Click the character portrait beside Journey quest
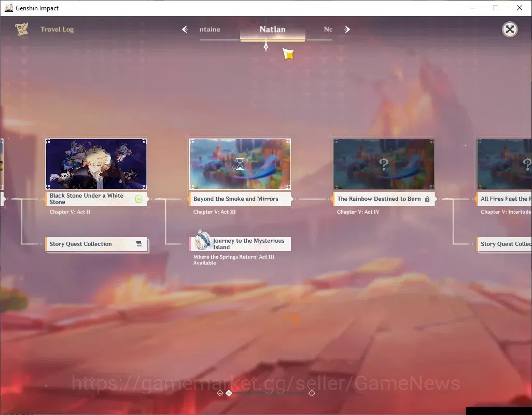Viewport: 532px width, 415px height. [x=203, y=240]
